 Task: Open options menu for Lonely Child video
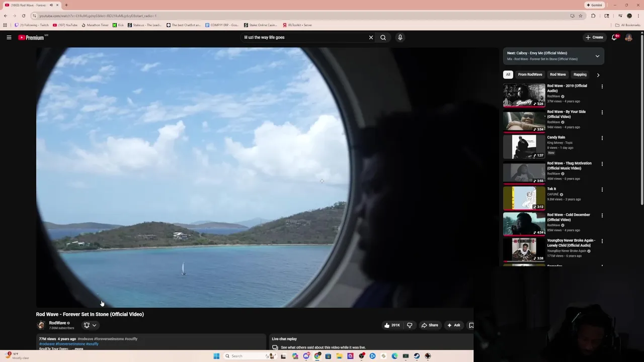[x=602, y=241]
